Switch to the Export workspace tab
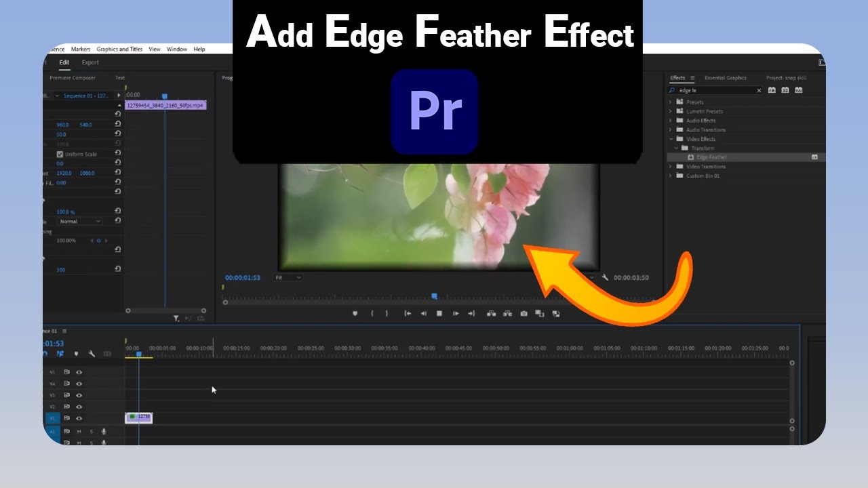Viewport: 868px width, 488px height. coord(90,62)
